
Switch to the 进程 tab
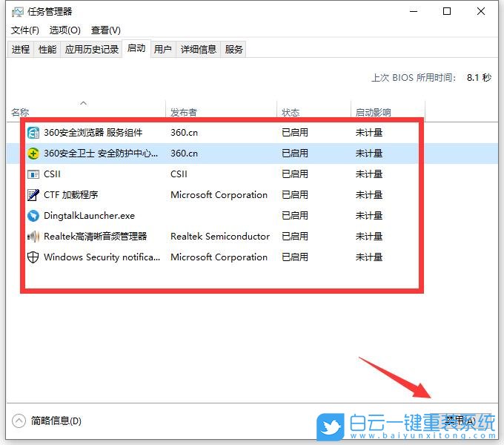click(x=21, y=49)
